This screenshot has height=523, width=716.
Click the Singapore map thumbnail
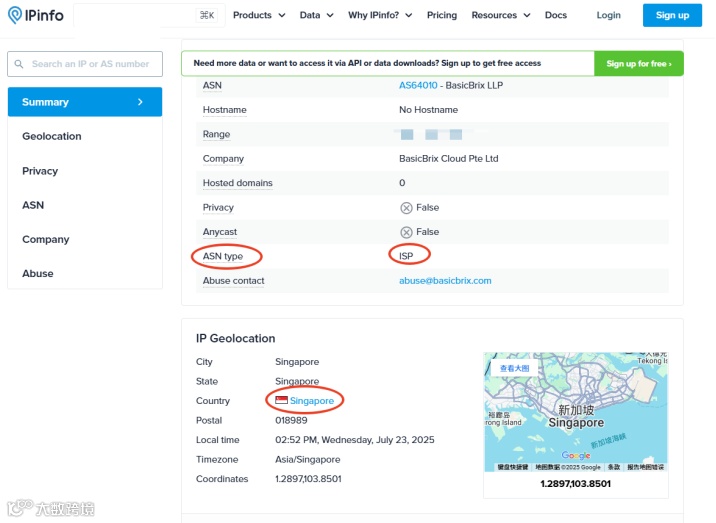576,412
